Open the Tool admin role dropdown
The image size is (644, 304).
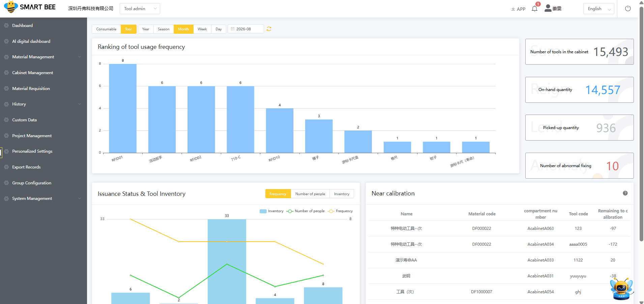[140, 9]
